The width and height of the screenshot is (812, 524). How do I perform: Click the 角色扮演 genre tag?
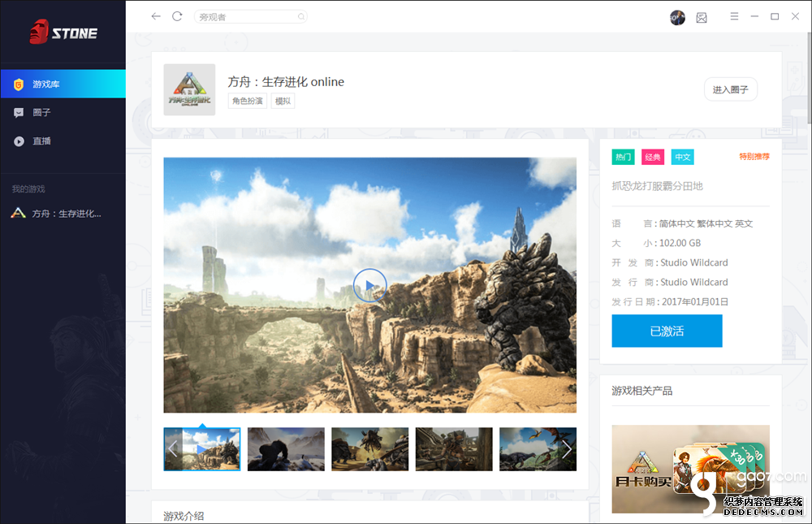tap(248, 101)
